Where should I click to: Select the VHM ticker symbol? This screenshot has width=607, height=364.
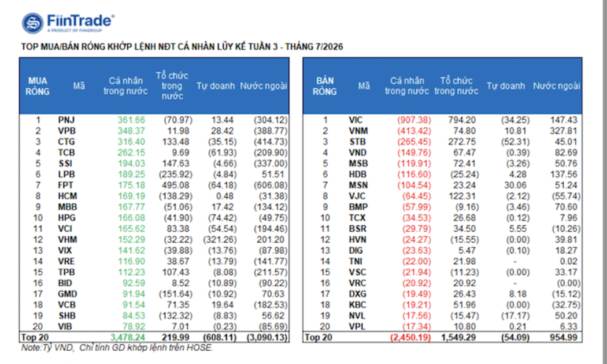tap(68, 239)
